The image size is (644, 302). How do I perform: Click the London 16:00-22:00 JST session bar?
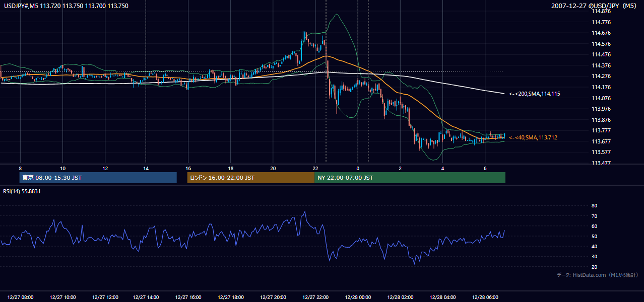(x=251, y=178)
